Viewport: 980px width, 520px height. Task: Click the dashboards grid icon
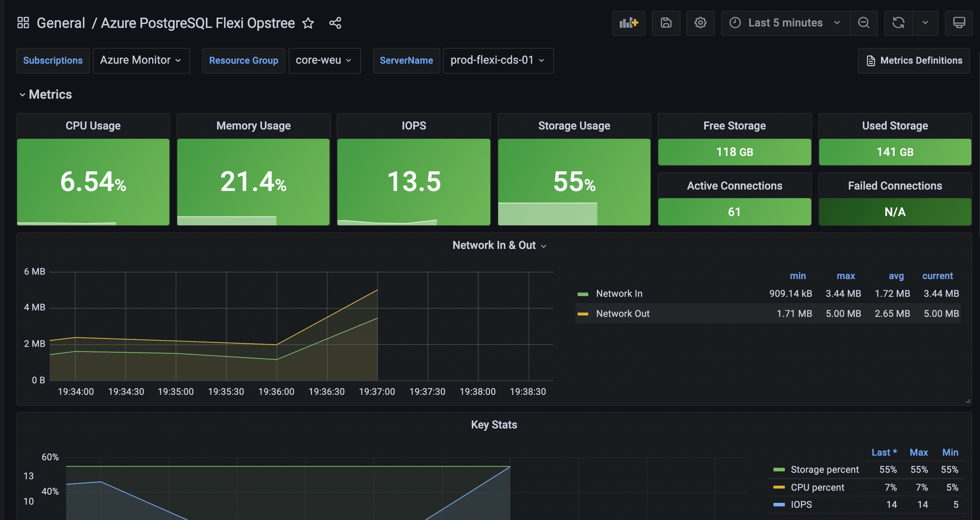[x=23, y=23]
